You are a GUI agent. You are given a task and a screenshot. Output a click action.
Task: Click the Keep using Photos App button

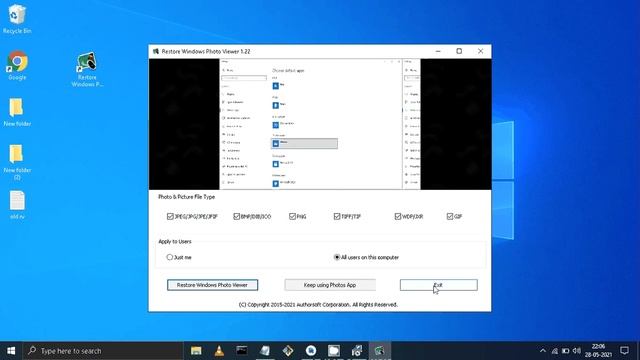click(330, 285)
